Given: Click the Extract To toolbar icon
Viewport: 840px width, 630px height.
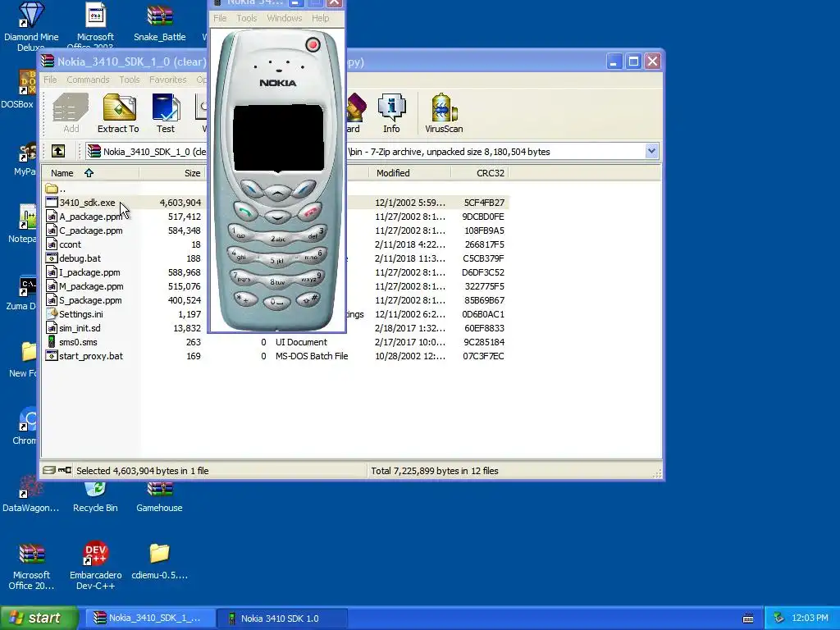Looking at the screenshot, I should [x=118, y=113].
